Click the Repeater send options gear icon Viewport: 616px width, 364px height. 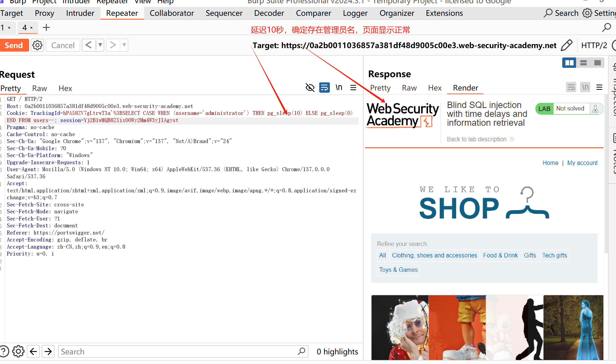(x=37, y=45)
